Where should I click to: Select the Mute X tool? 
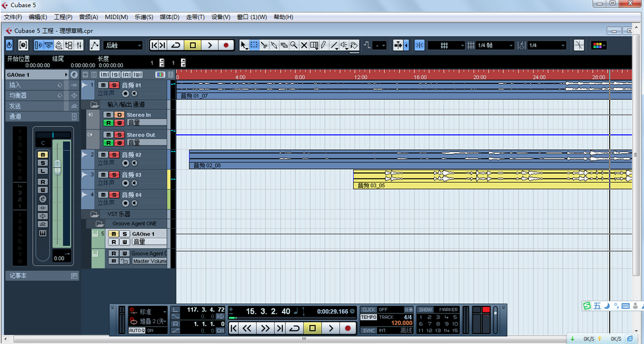tap(304, 45)
